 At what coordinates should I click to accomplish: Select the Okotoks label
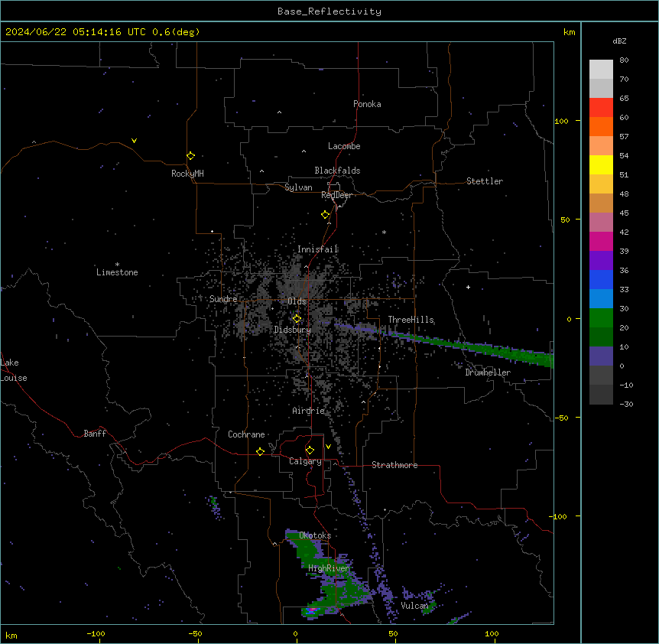315,535
